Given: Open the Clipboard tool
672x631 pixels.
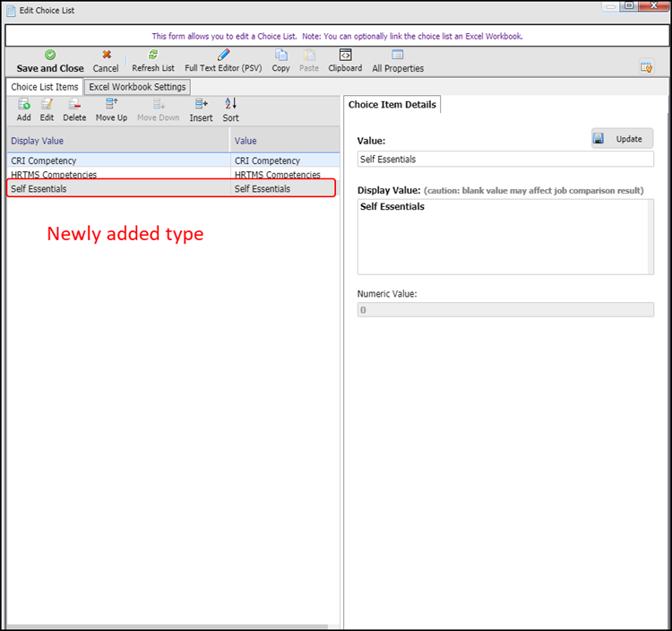Looking at the screenshot, I should (345, 56).
